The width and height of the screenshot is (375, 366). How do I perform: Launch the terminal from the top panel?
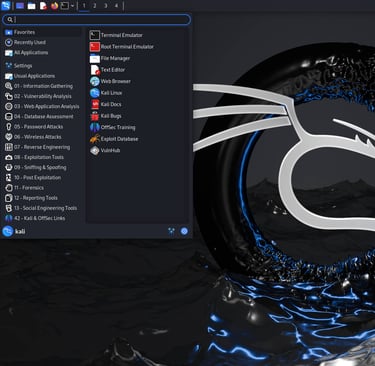65,6
